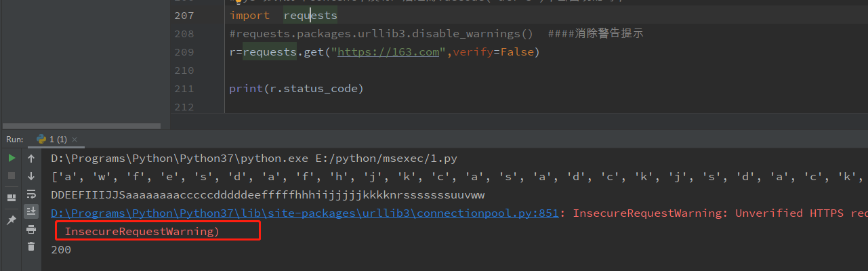
Task: Click the horizontal scrollbar under project pane
Action: [81, 126]
